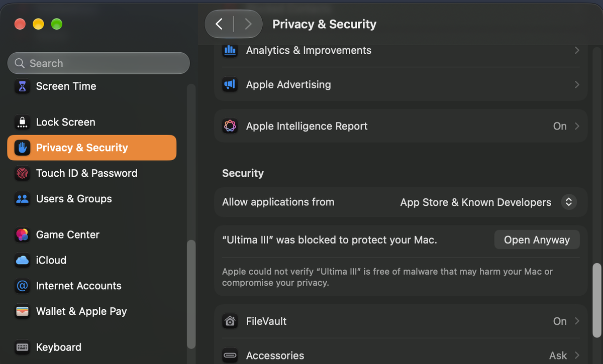This screenshot has width=603, height=364.
Task: Click the "Apple could not verify" description text
Action: click(387, 277)
